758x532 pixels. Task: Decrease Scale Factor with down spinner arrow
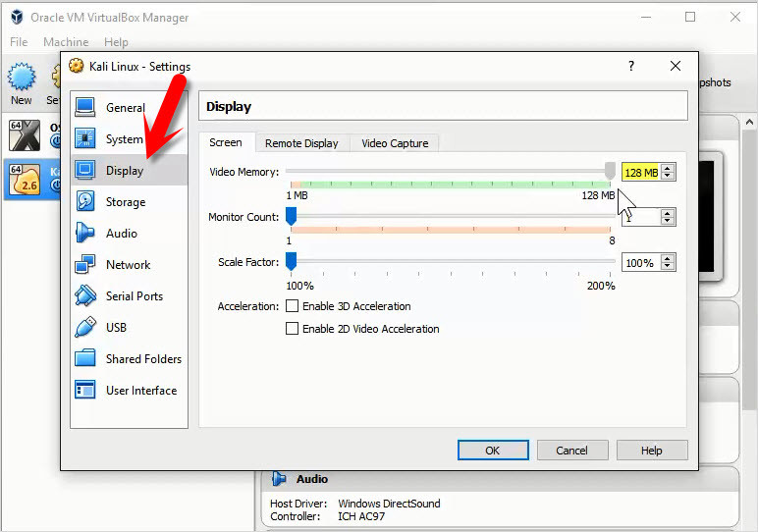coord(668,266)
